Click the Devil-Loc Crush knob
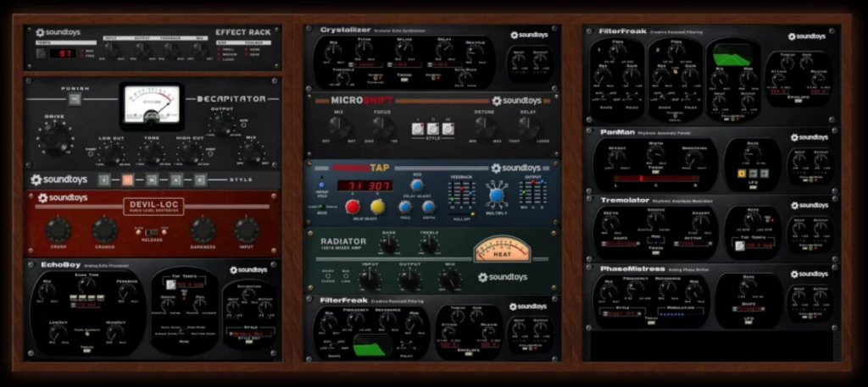 [58, 229]
